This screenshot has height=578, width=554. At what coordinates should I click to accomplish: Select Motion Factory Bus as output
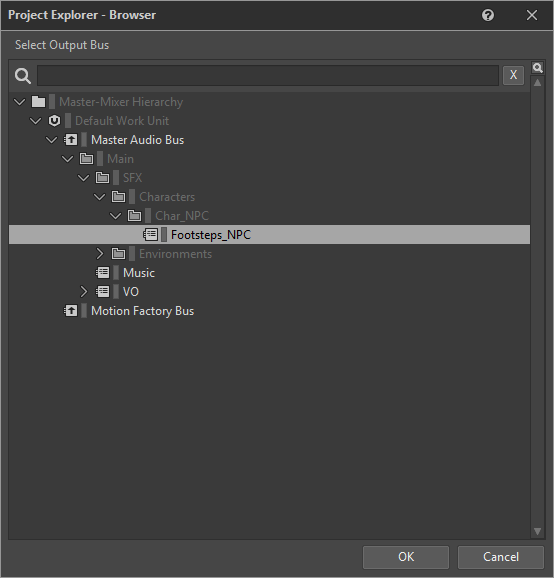click(142, 311)
